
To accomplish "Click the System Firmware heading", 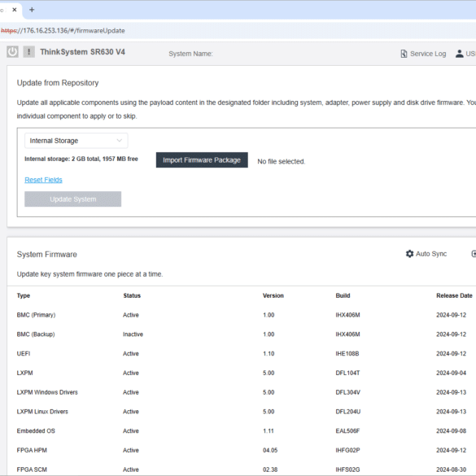I will pyautogui.click(x=46, y=255).
